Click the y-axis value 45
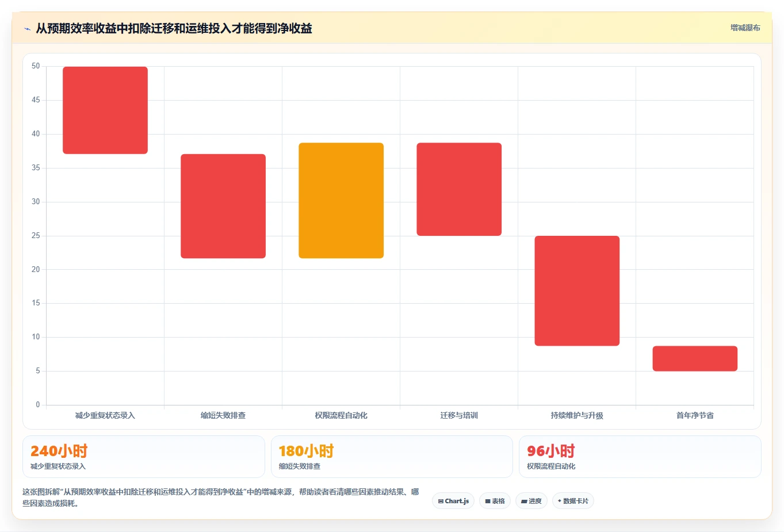 (x=36, y=100)
